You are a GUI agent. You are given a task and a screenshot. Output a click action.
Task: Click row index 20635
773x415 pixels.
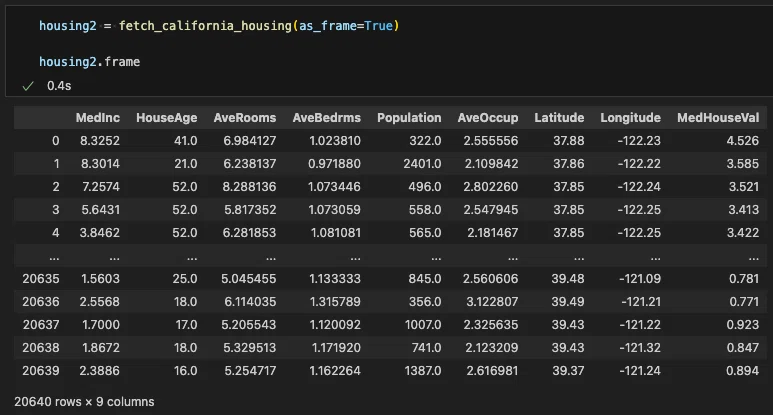click(41, 278)
